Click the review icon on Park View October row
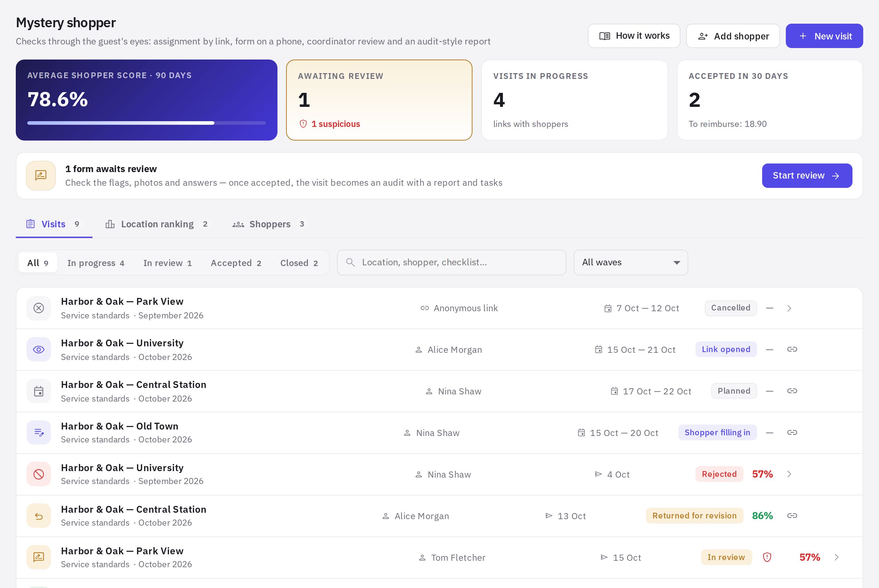The height and width of the screenshot is (588, 879). coord(39,558)
